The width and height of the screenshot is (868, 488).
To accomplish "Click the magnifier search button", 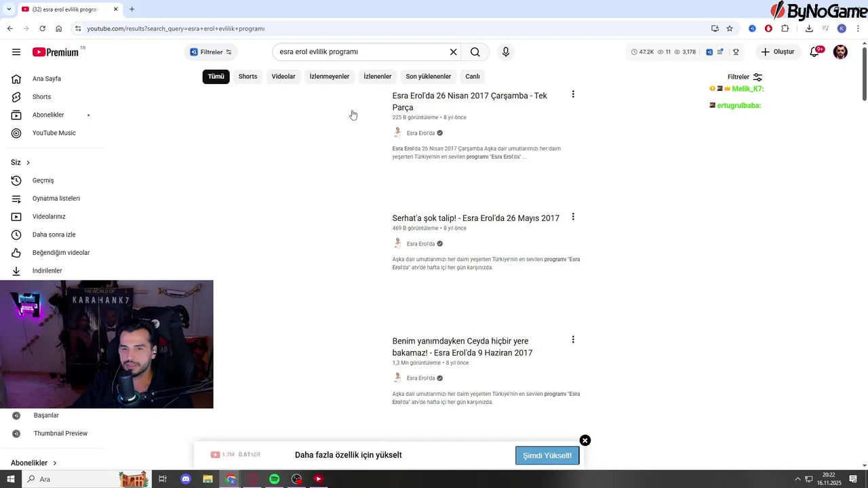I will click(475, 52).
